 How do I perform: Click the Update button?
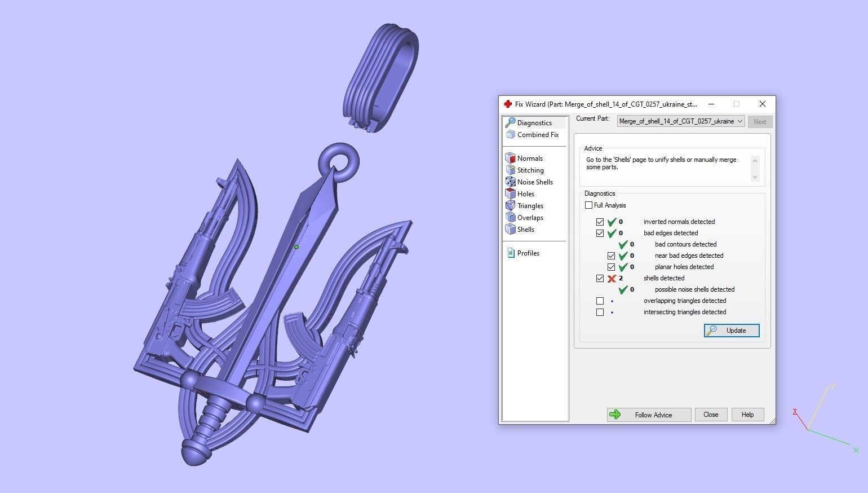point(732,331)
